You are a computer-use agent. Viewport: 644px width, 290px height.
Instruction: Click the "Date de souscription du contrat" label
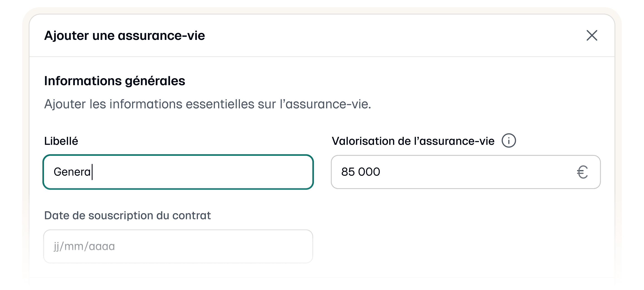click(x=127, y=215)
